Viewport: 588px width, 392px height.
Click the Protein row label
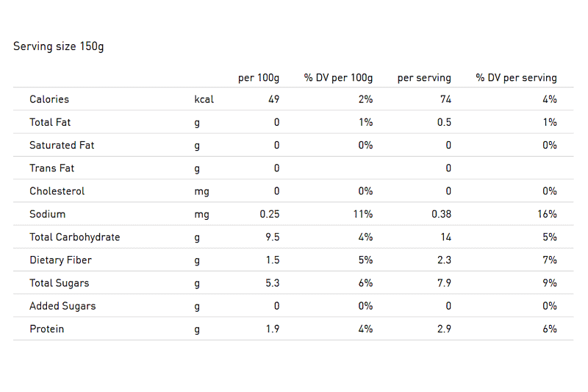46,329
